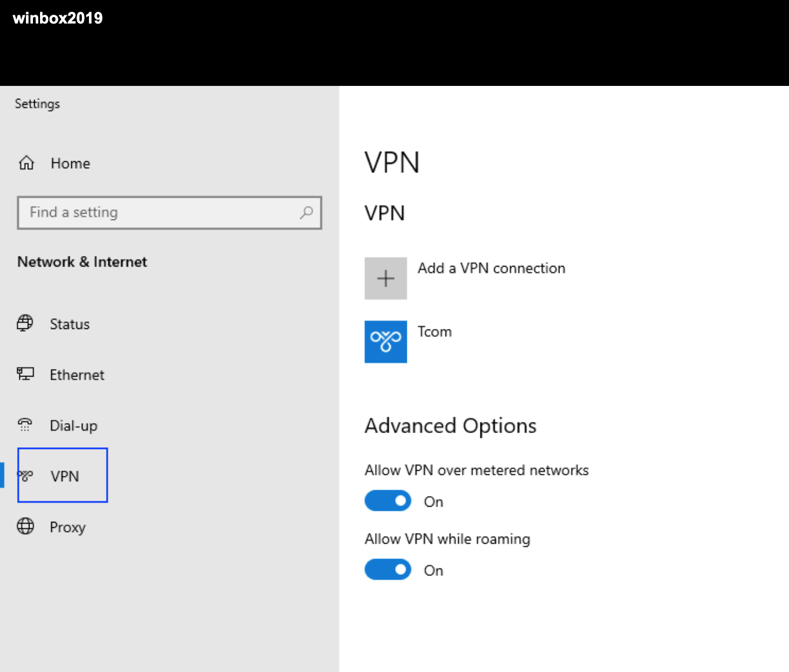Click the Tcom VPN connection icon
Image resolution: width=789 pixels, height=672 pixels.
386,342
